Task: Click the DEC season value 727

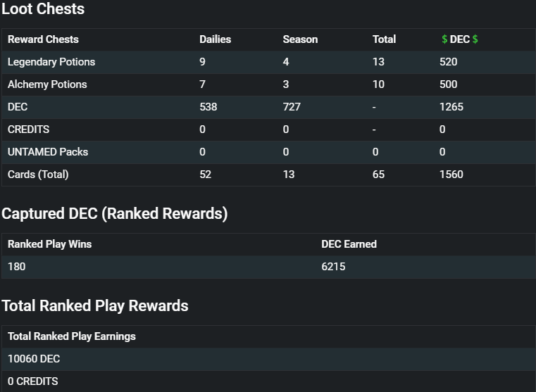Action: (x=292, y=107)
